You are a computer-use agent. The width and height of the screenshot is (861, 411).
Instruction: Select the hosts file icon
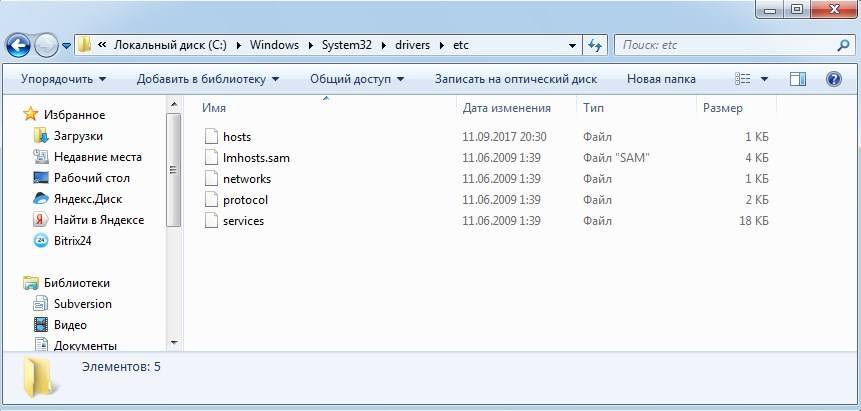click(210, 136)
